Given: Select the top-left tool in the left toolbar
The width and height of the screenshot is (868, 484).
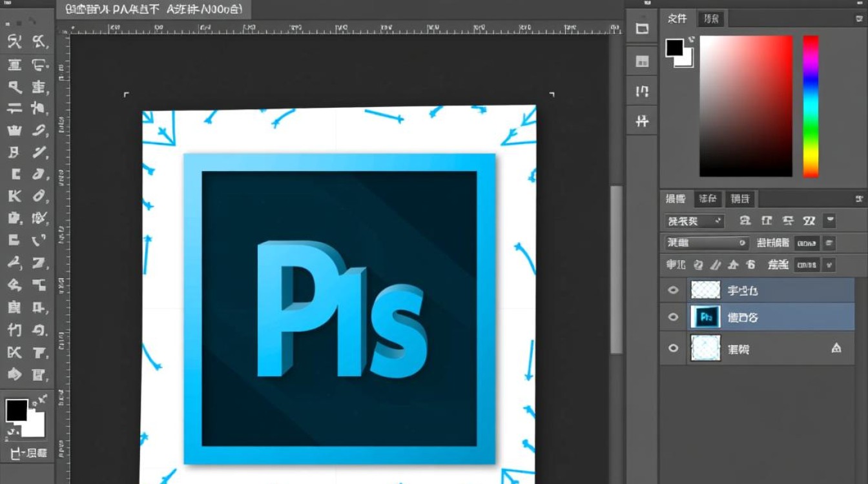Looking at the screenshot, I should pos(14,43).
